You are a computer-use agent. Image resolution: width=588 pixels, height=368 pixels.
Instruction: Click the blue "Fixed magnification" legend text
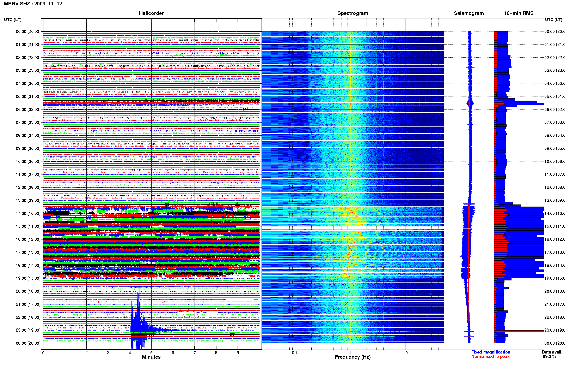point(491,352)
